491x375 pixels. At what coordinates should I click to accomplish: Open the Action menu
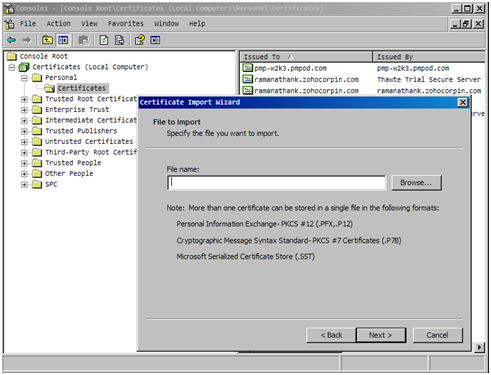tap(58, 24)
